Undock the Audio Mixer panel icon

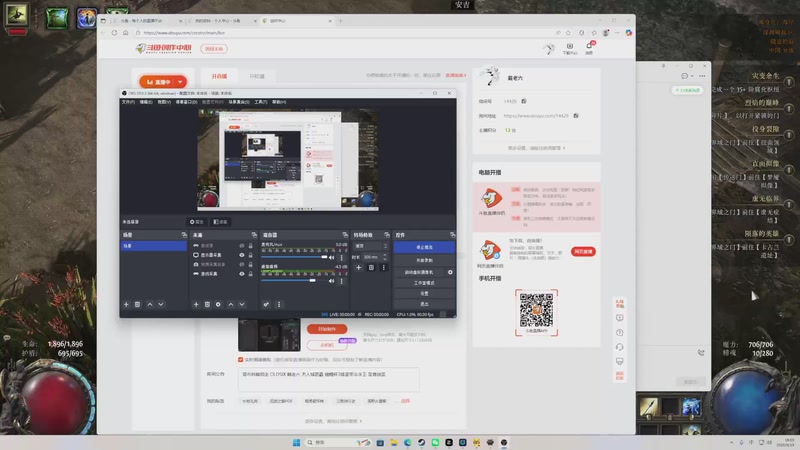(345, 235)
